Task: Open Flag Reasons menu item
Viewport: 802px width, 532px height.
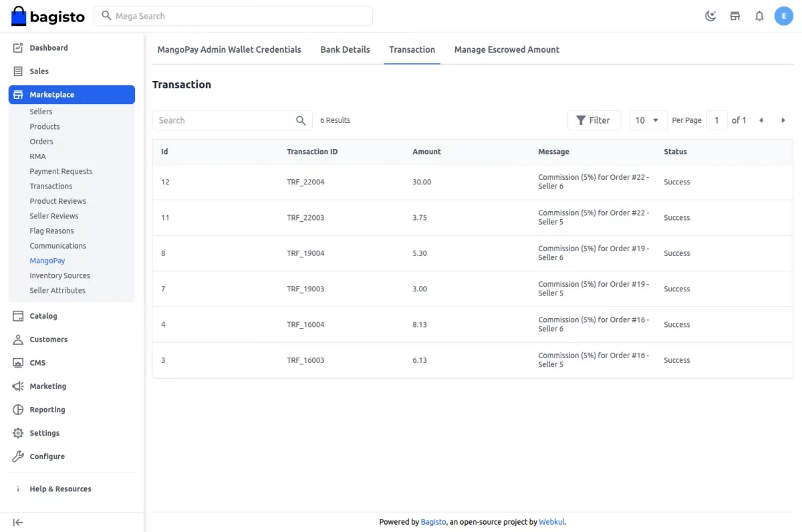Action: point(51,231)
